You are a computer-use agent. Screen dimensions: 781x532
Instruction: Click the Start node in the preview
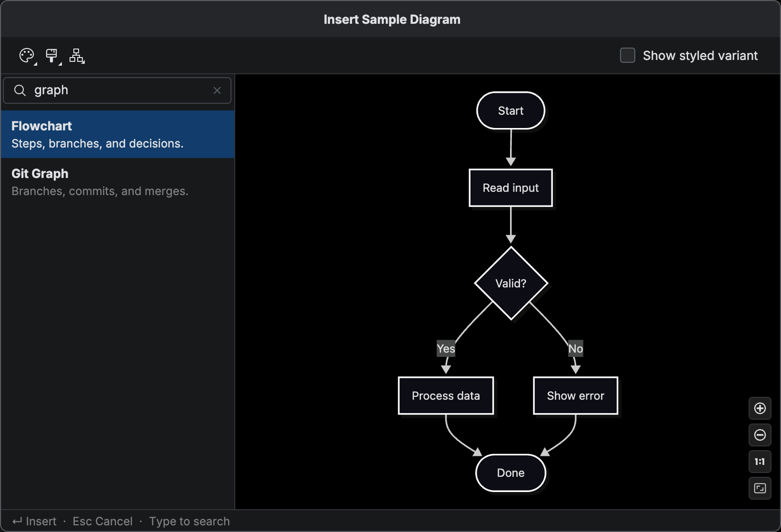511,110
